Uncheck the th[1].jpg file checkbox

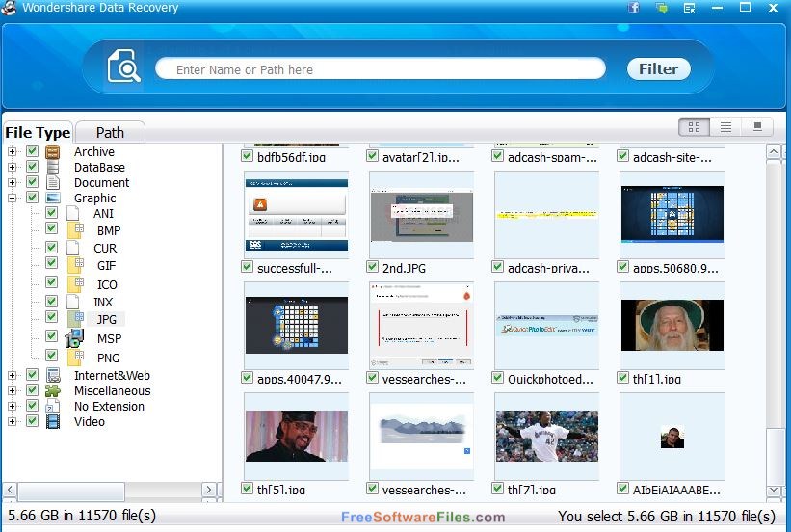[623, 377]
